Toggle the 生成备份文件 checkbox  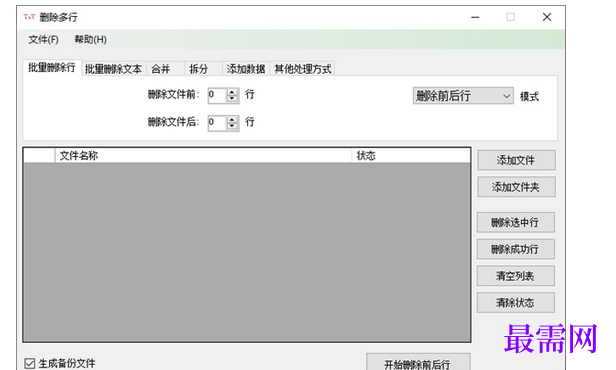[30, 363]
